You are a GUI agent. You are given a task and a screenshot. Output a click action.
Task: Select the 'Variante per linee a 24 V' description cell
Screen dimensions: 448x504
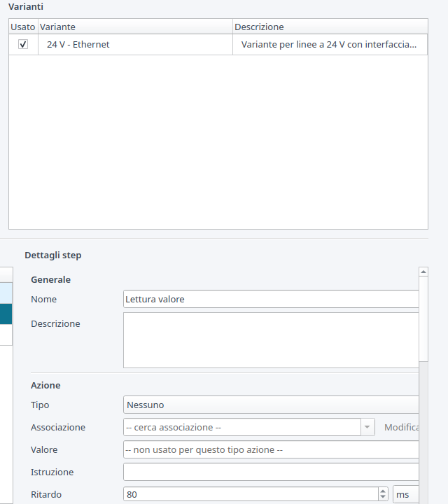pos(330,44)
